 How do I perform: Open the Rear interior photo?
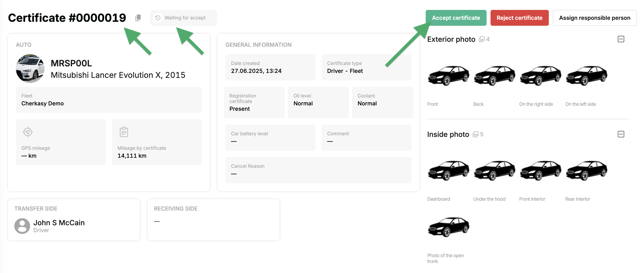[586, 171]
